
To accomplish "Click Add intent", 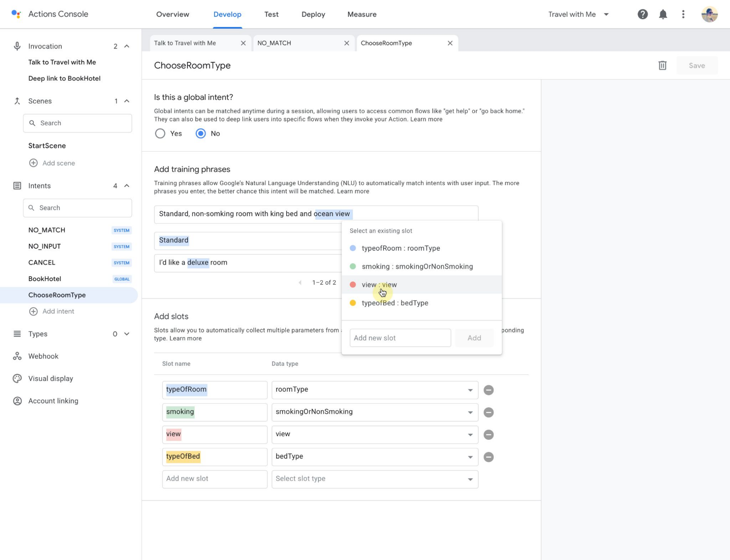I will (x=51, y=311).
